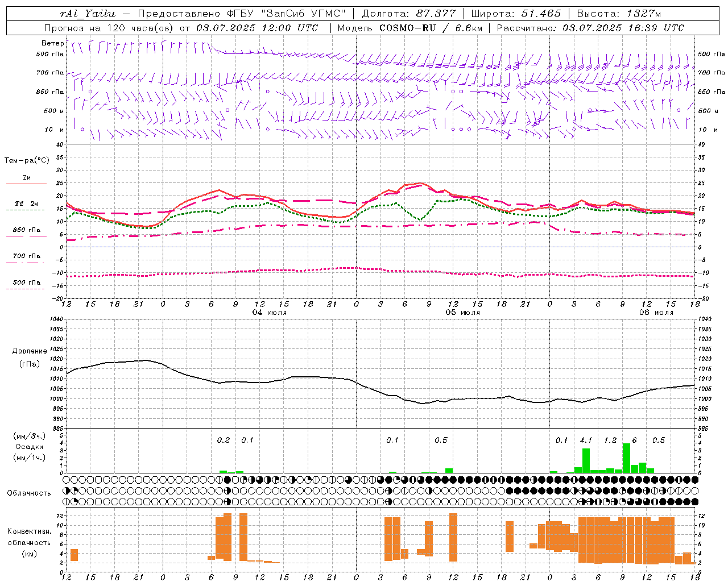Click forecast start time 03.07.2025 12:00 UTC
The width and height of the screenshot is (728, 582).
257,28
